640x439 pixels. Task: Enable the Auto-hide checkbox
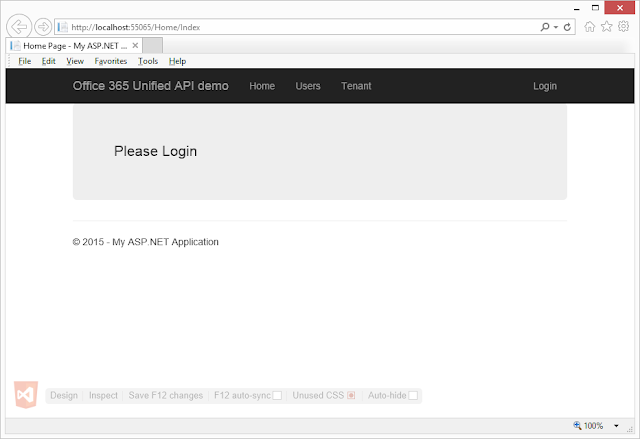click(x=413, y=395)
